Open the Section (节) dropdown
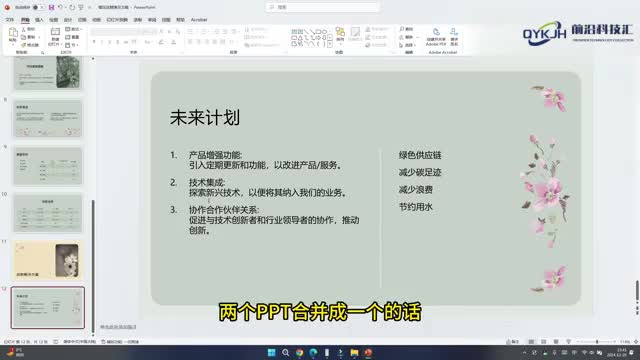The image size is (640, 360). (71, 45)
